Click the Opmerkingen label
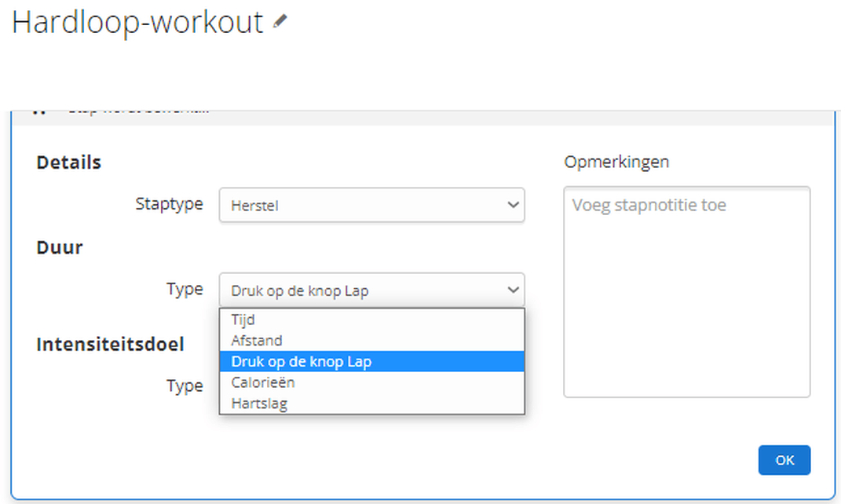Screen dimensions: 841x504 point(616,163)
